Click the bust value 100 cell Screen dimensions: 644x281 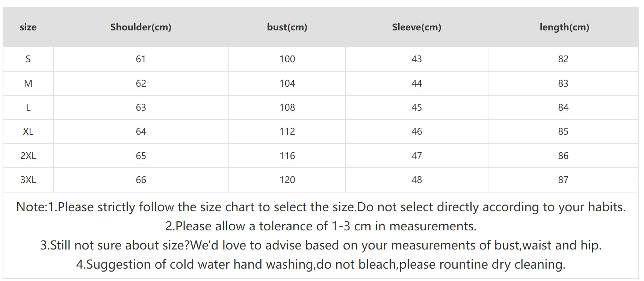[x=287, y=59]
